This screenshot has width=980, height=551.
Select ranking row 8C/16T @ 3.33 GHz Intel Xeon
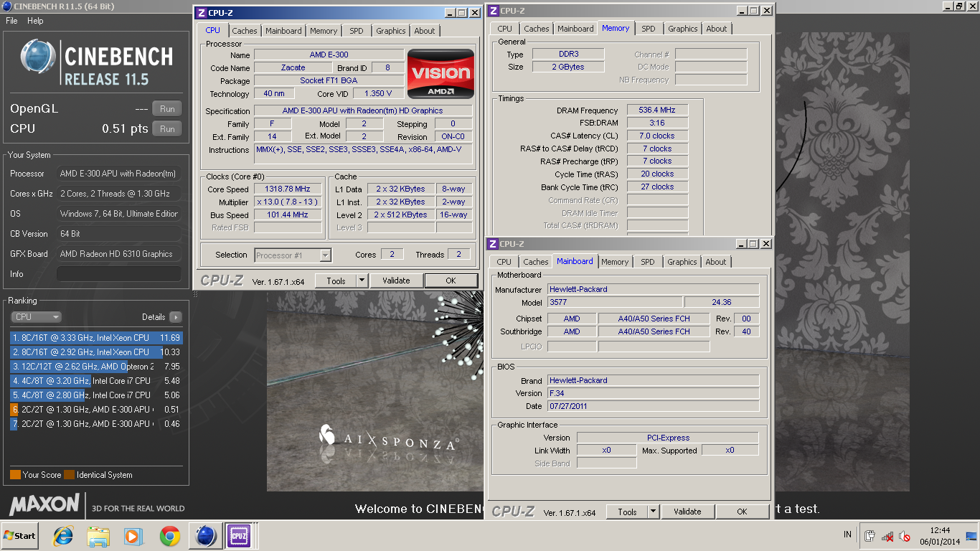coord(96,338)
